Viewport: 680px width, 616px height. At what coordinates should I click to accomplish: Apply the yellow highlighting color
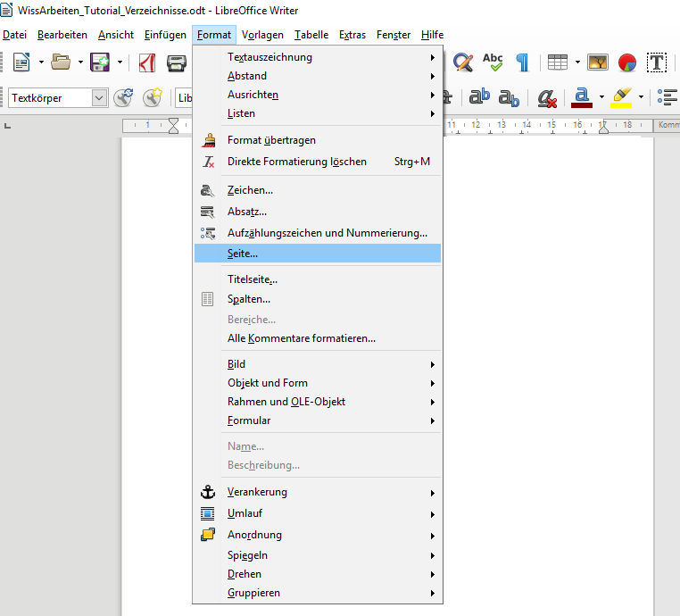click(x=622, y=97)
